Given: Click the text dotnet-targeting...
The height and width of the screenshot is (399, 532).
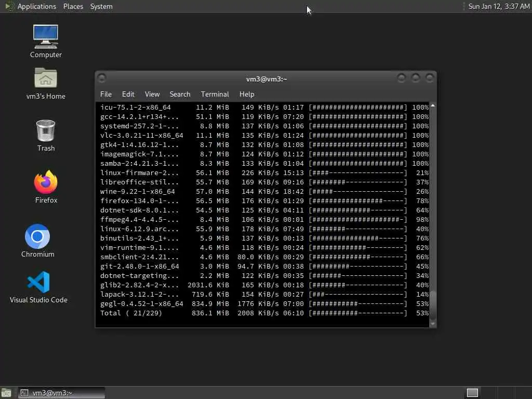Looking at the screenshot, I should point(139,276).
